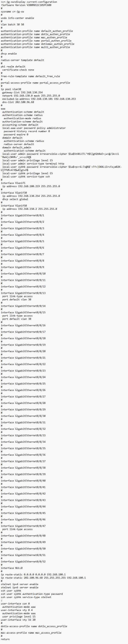Click the gateway-list 192.168.130.254 line
This screenshot has height=644, width=128.
tap(22, 93)
